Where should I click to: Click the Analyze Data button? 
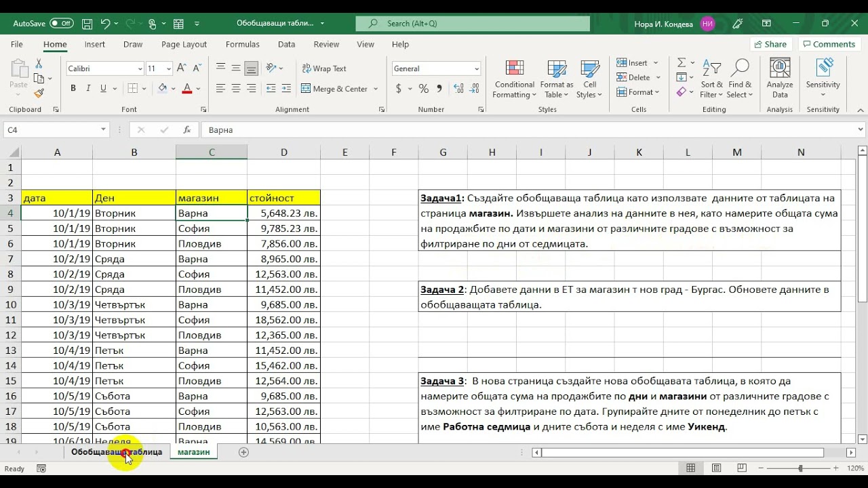(x=780, y=79)
